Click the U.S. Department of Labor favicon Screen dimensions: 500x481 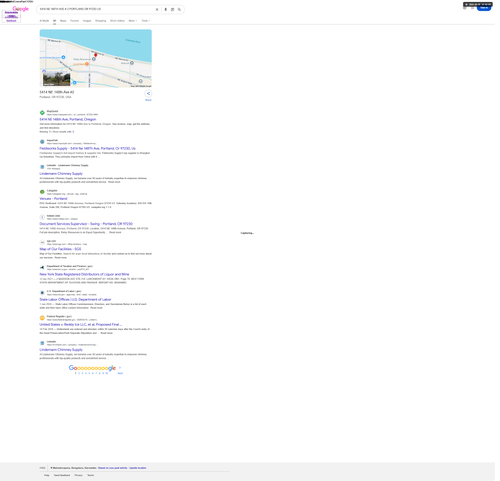[x=42, y=293]
